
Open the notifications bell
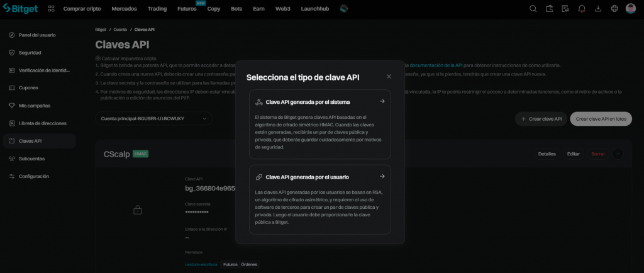click(x=582, y=9)
